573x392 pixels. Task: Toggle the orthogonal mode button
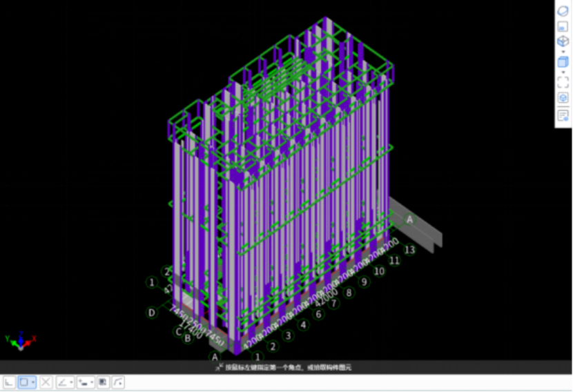[x=10, y=382]
